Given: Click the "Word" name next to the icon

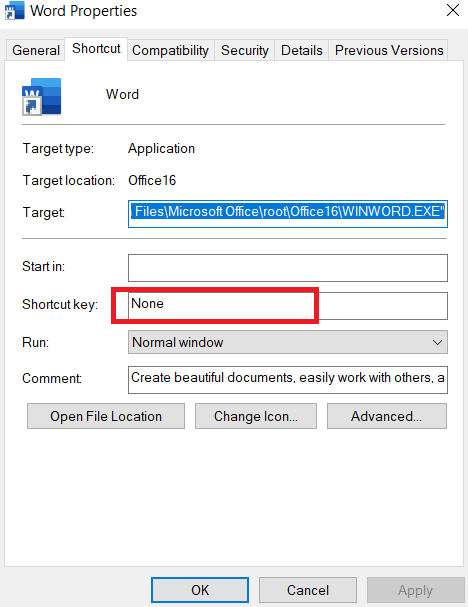Looking at the screenshot, I should pos(122,94).
